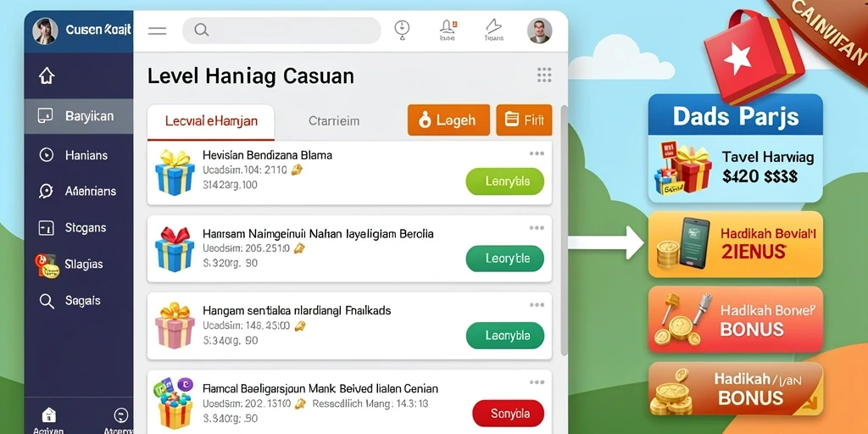Open the Cusen Koajt sidebar profile picture
Image resolution: width=868 pixels, height=434 pixels.
(x=45, y=31)
